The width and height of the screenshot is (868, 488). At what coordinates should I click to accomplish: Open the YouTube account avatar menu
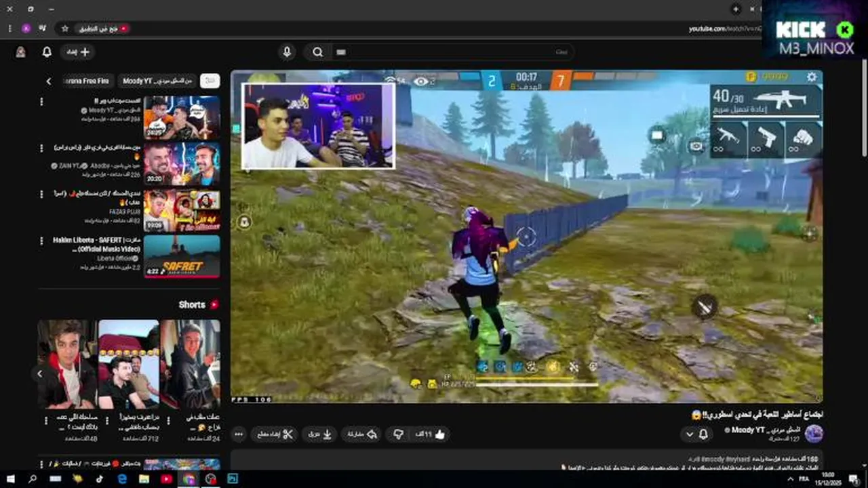click(x=21, y=52)
